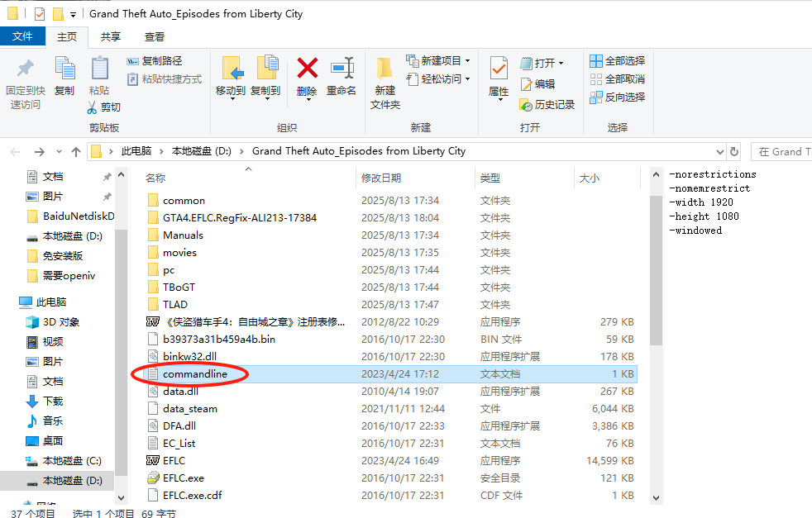
Task: Switch to the Home (主页) tab
Action: [x=67, y=36]
